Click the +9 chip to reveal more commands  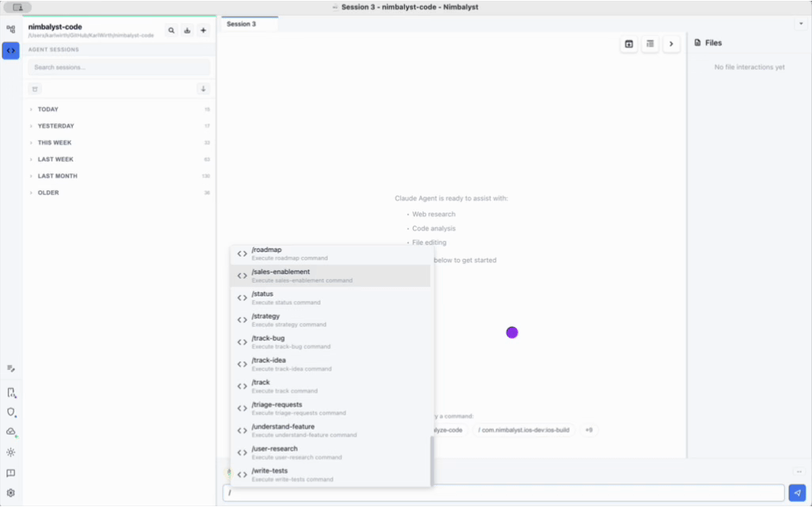[589, 429]
